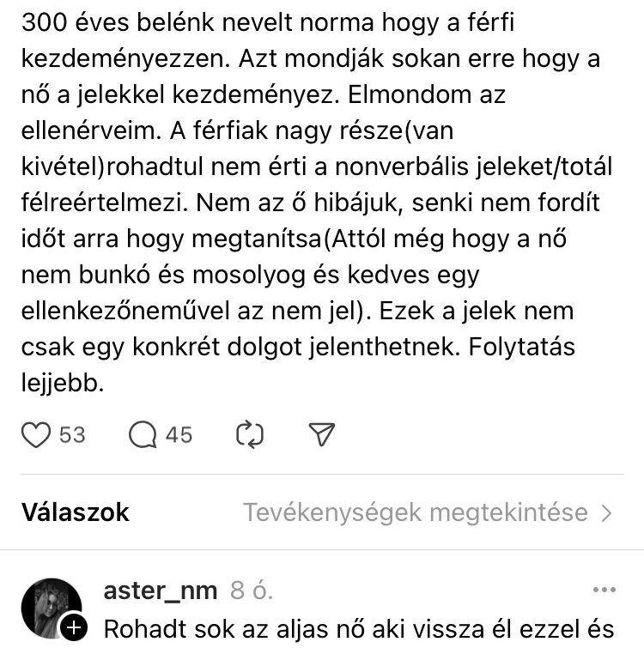Click the '8 ó.' reply timestamp
The height and width of the screenshot is (648, 644).
click(x=252, y=590)
